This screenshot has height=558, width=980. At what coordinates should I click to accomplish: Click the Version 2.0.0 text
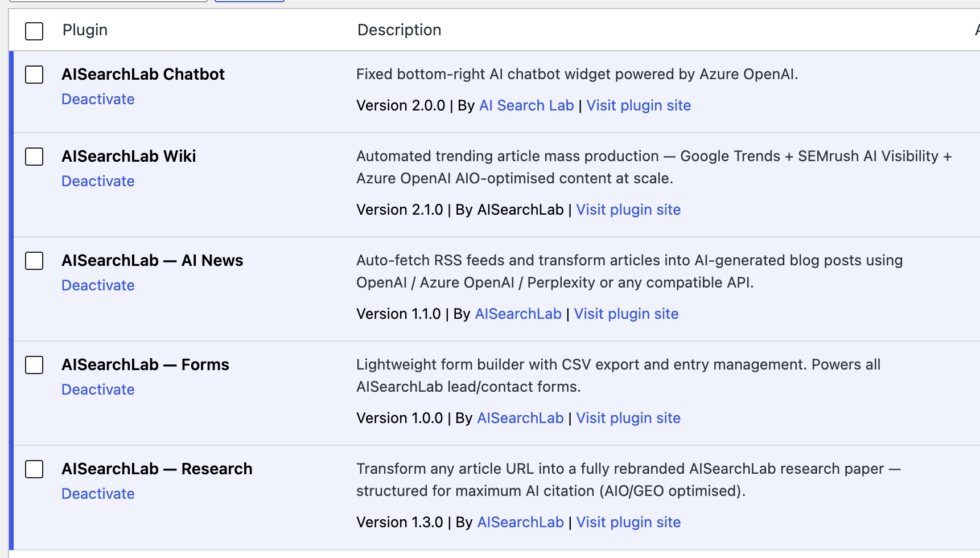401,105
